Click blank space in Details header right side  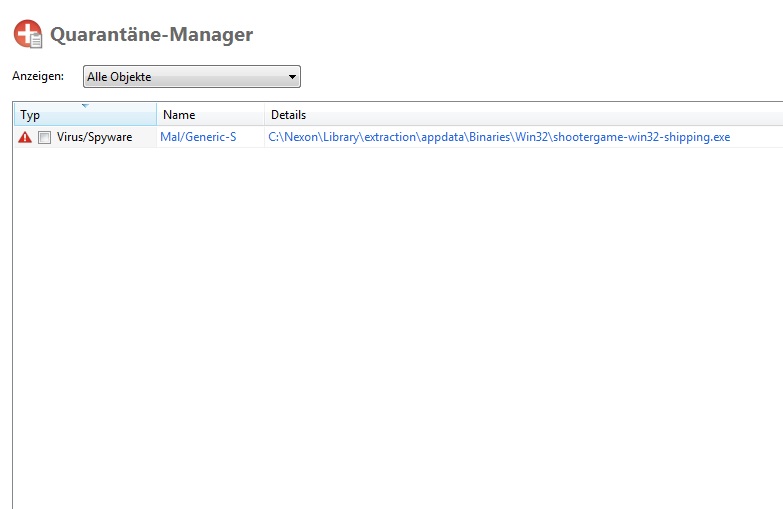tap(600, 115)
